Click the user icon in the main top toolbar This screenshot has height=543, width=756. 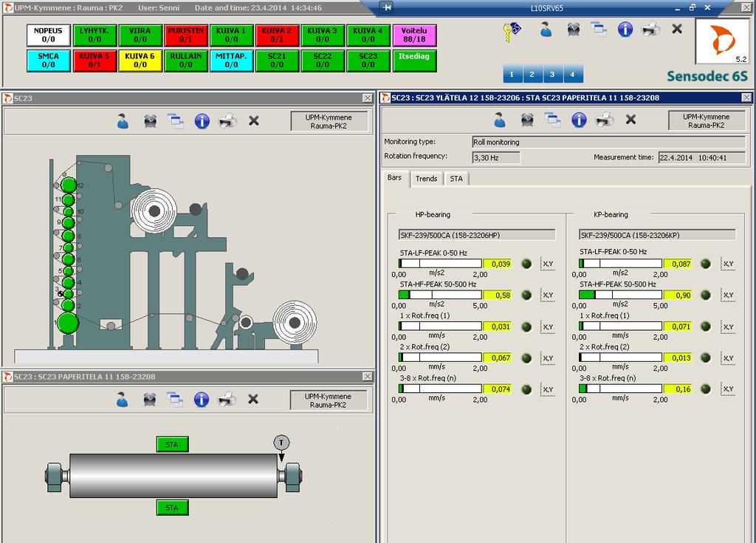(546, 30)
